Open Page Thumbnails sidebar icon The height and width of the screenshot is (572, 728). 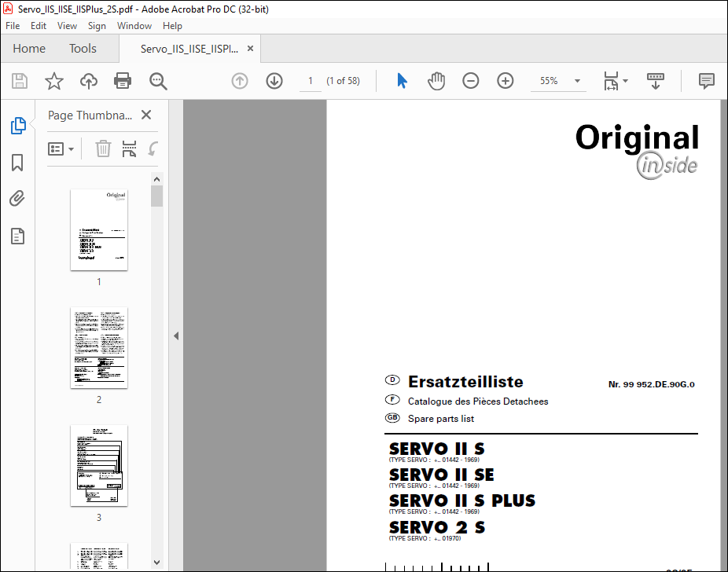(17, 126)
